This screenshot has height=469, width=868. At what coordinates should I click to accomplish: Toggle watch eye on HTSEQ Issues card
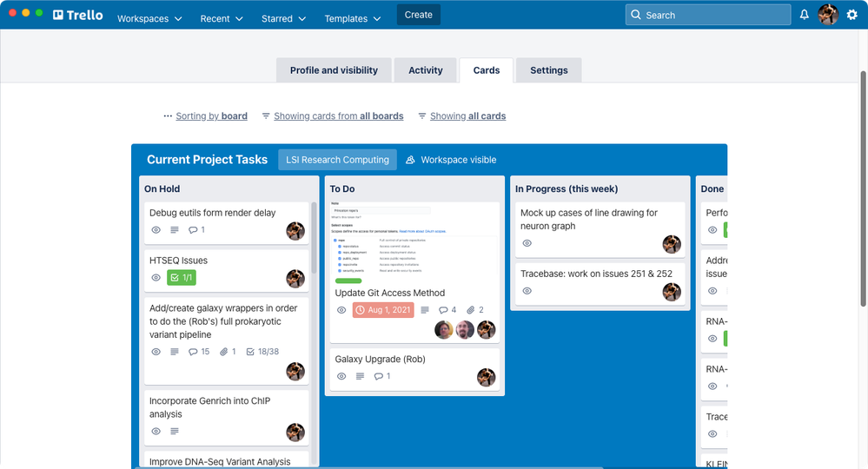pyautogui.click(x=156, y=277)
